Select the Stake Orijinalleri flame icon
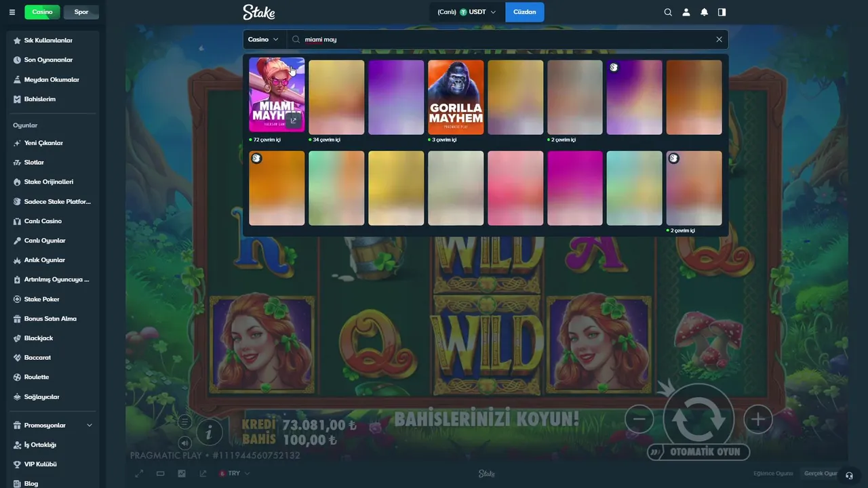 click(18, 182)
